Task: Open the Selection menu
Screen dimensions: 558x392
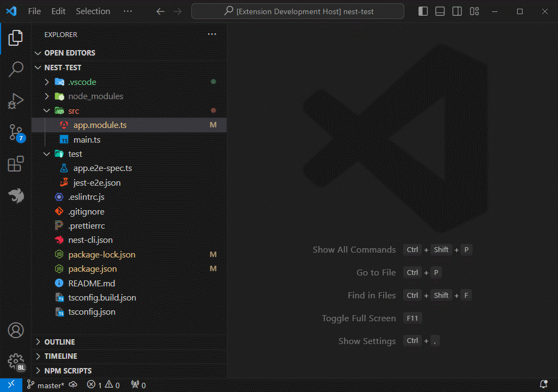Action: (93, 11)
